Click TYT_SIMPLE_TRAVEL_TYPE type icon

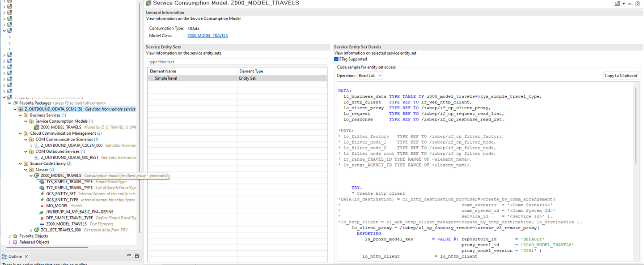pos(42,188)
